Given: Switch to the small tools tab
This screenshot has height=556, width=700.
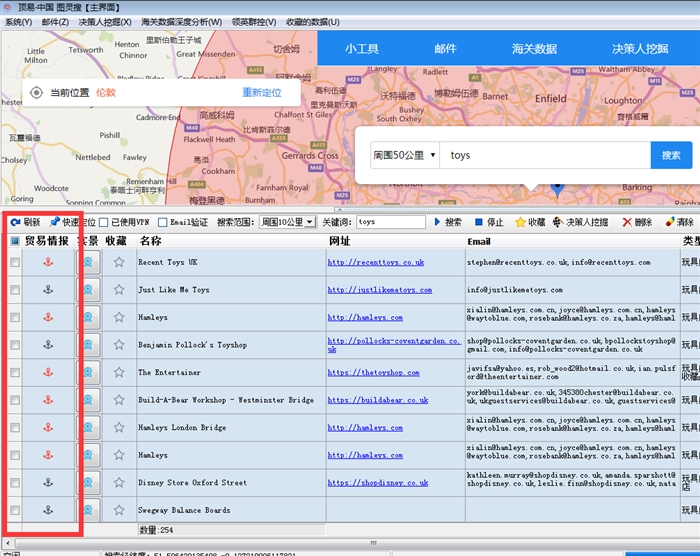Looking at the screenshot, I should tap(362, 49).
